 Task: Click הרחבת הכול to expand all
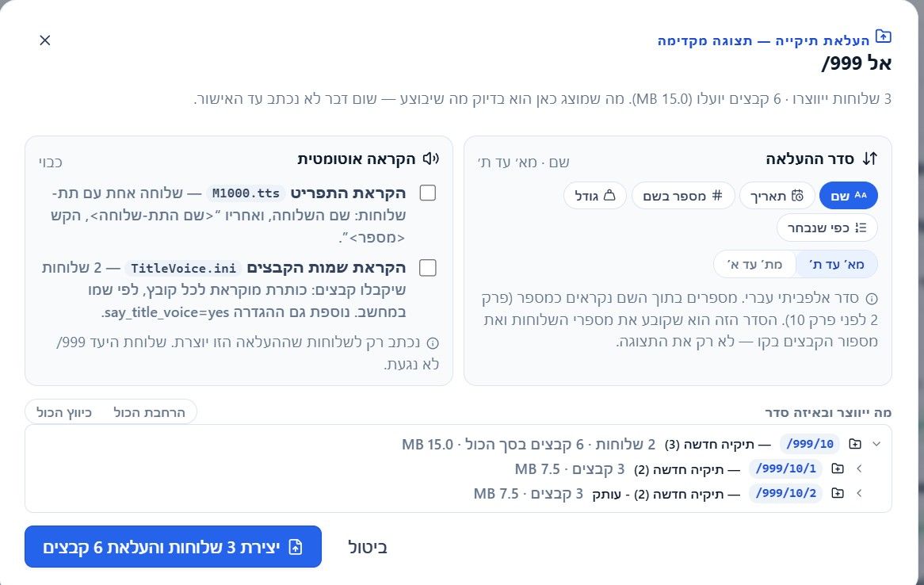pyautogui.click(x=149, y=412)
